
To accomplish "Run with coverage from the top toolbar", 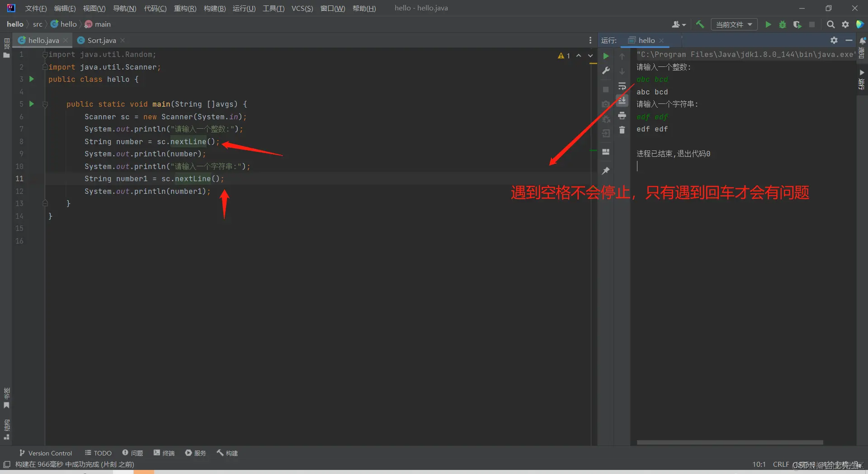I will (x=797, y=24).
